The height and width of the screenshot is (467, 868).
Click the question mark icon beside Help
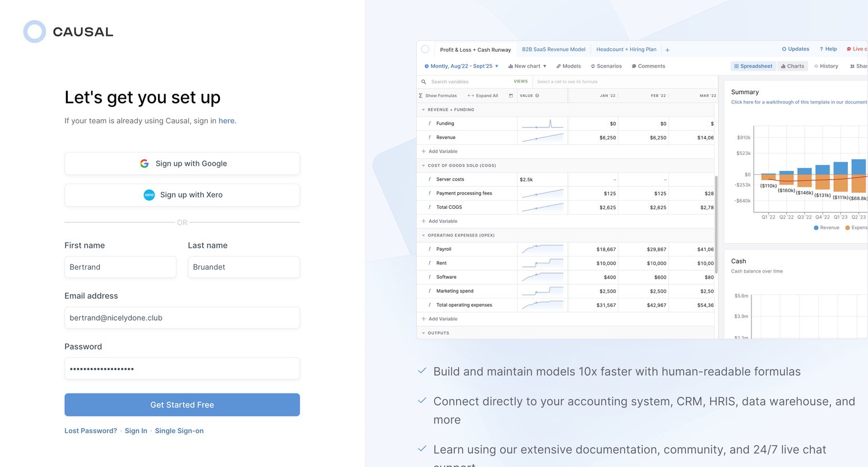coord(821,49)
